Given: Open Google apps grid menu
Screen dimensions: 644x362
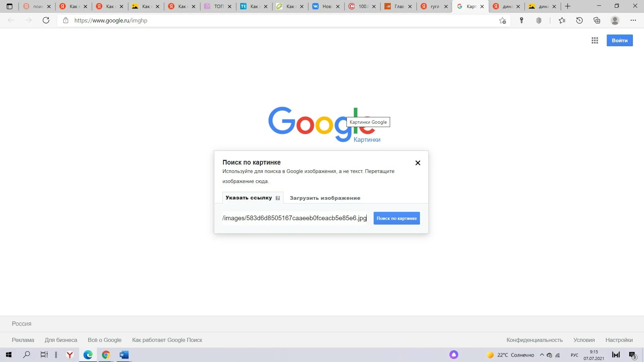Looking at the screenshot, I should pos(595,40).
